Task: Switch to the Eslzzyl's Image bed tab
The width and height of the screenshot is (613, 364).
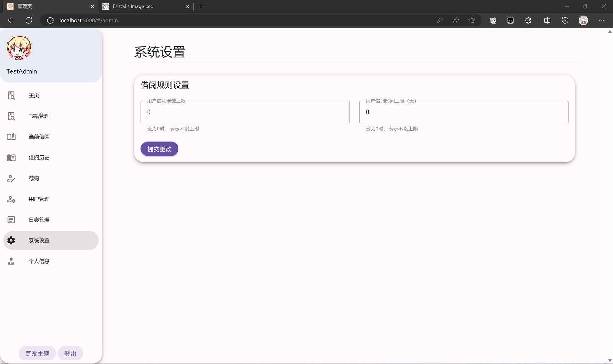Action: [140, 6]
